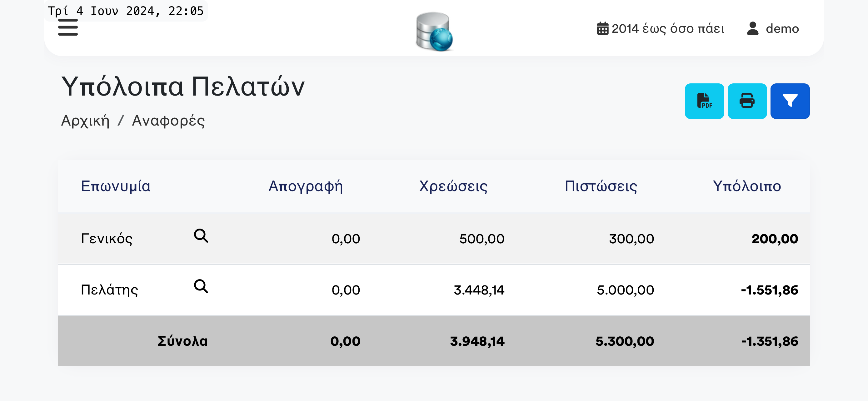This screenshot has height=401, width=868.
Task: Inspect details with Γενικός magnifier icon
Action: (201, 236)
